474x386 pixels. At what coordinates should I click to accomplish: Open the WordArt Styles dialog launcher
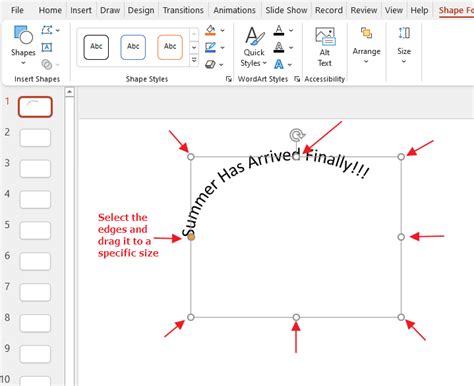297,79
